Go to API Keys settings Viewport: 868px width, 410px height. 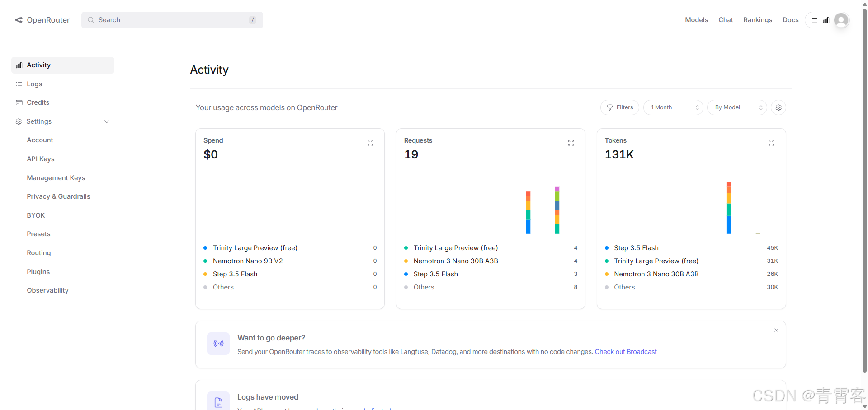tap(41, 159)
